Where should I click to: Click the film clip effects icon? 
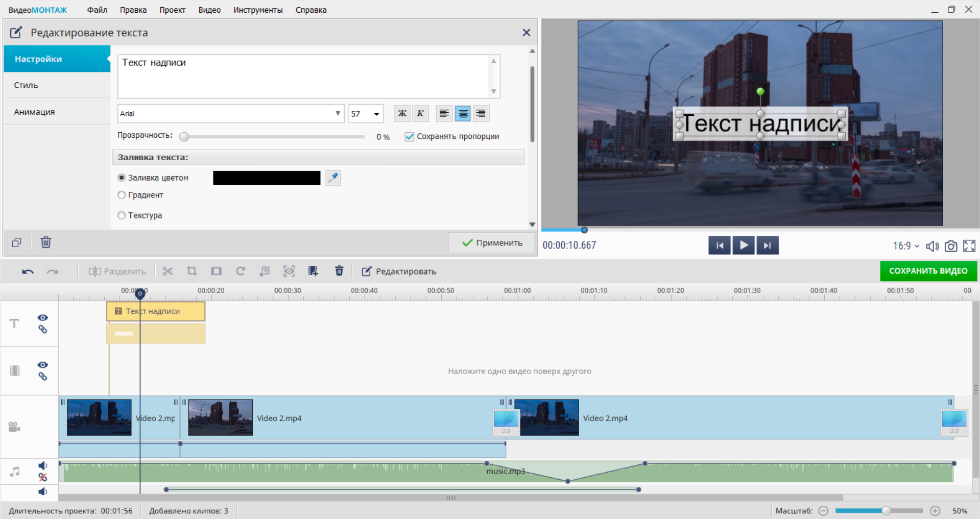point(313,271)
